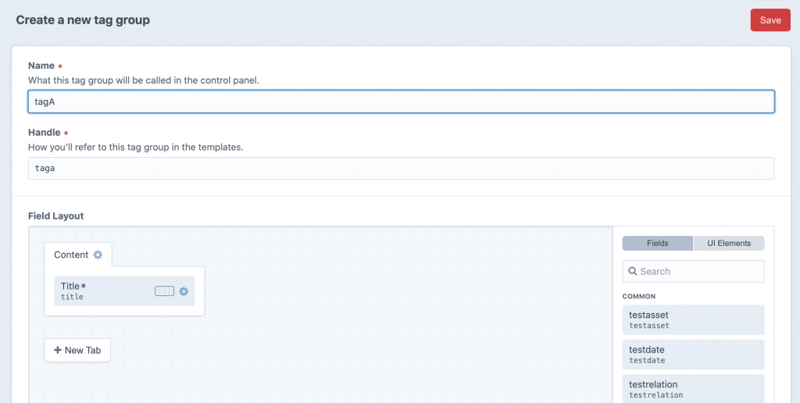Select the Content layout tab
800x403 pixels.
pyautogui.click(x=71, y=255)
